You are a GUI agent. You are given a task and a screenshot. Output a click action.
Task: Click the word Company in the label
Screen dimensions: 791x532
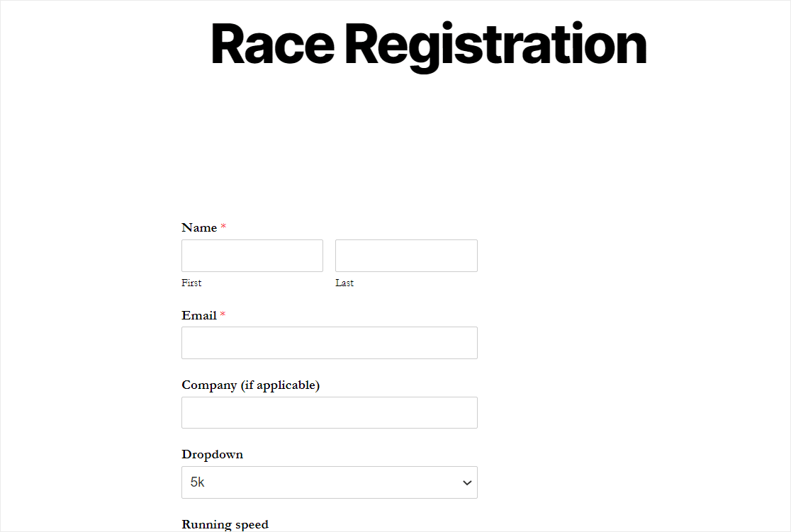click(x=209, y=385)
